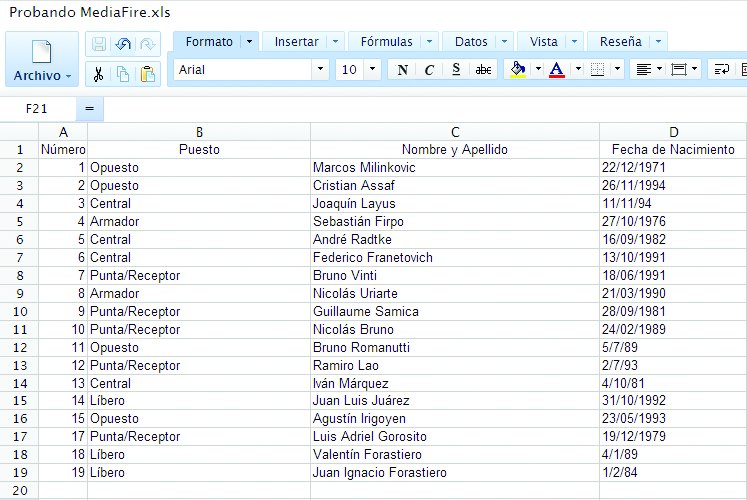Expand the Reseña tab arrow
This screenshot has width=747, height=500.
click(x=658, y=42)
